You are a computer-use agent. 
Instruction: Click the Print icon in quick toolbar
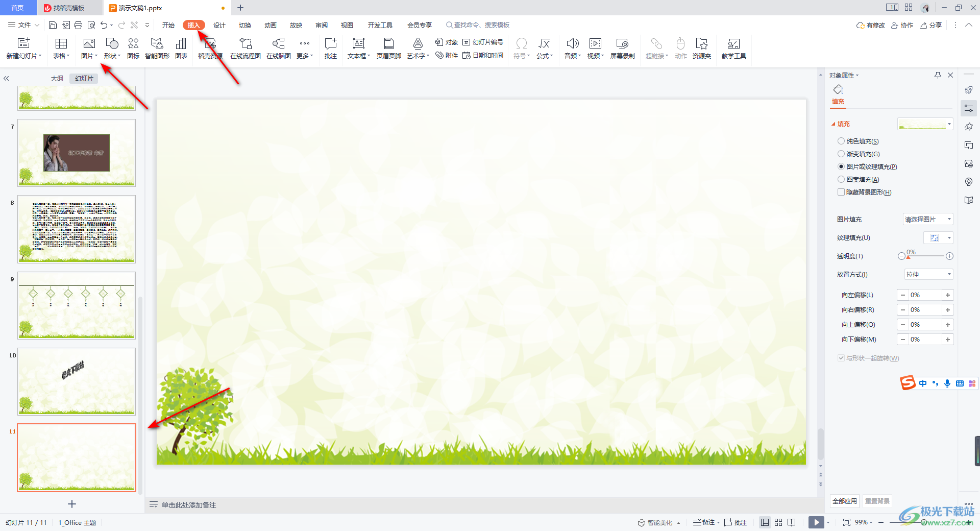pos(78,25)
